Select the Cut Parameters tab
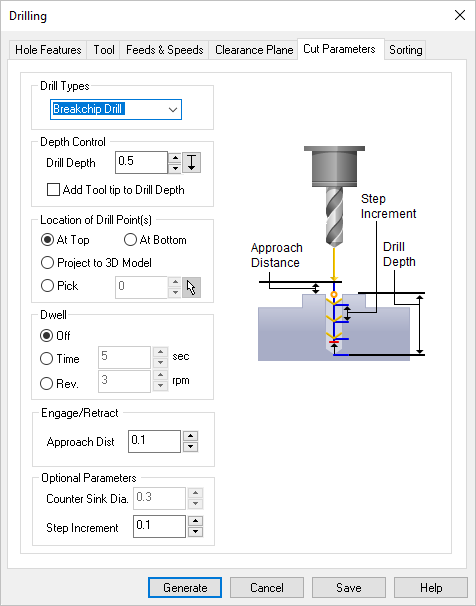The image size is (476, 606). tap(339, 49)
